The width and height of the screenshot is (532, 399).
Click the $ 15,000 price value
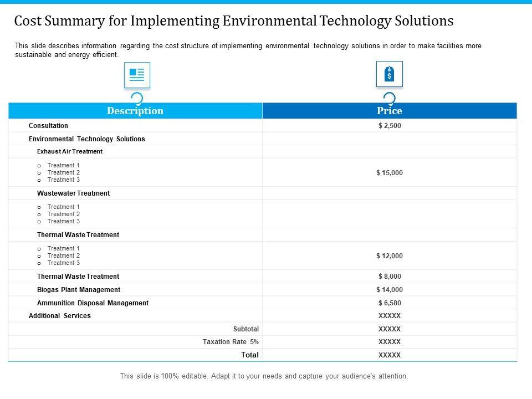coord(389,173)
